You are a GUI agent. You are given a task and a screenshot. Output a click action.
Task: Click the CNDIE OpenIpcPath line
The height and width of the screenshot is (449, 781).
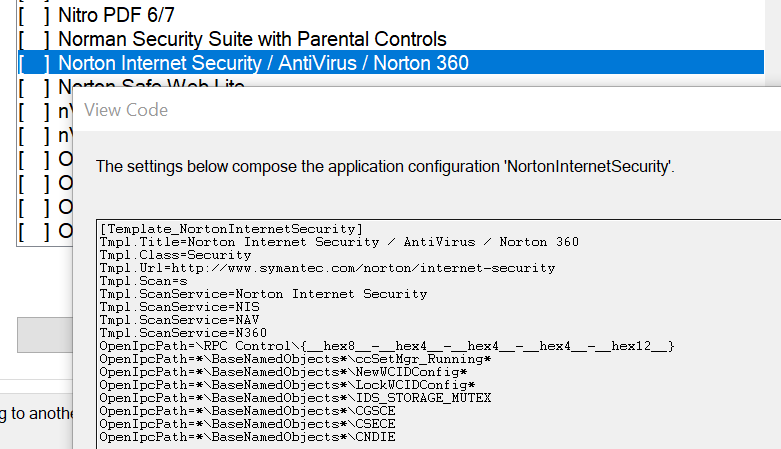[x=248, y=436]
